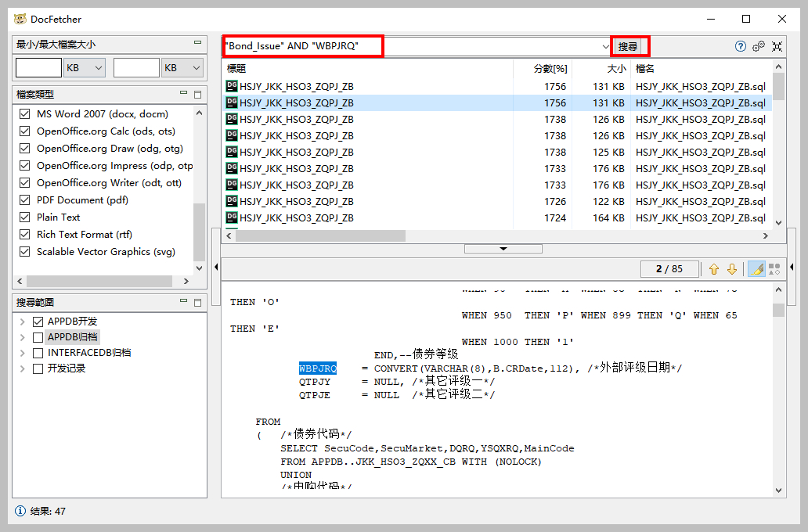Jump to previous match with up arrow
The height and width of the screenshot is (532, 808).
tap(714, 268)
